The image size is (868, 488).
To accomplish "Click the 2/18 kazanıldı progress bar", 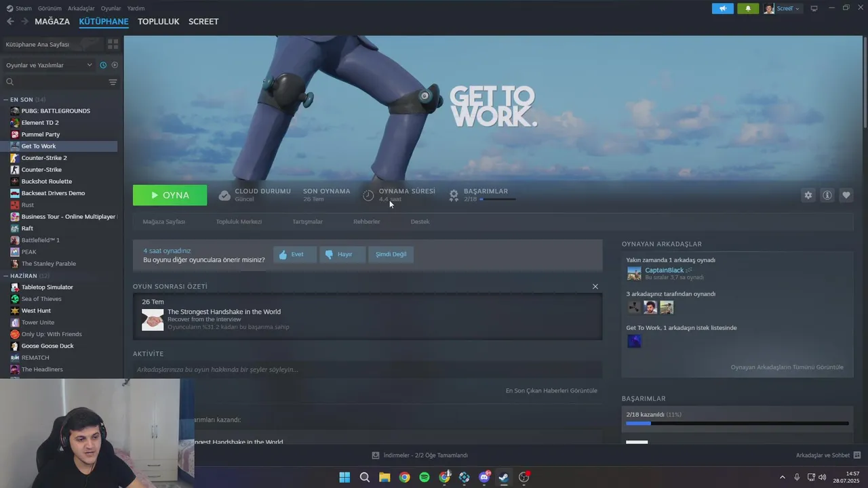I will (737, 424).
